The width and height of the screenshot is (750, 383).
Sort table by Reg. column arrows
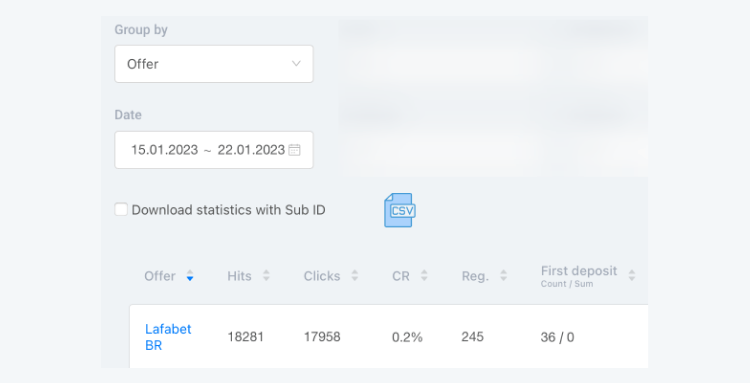click(503, 275)
